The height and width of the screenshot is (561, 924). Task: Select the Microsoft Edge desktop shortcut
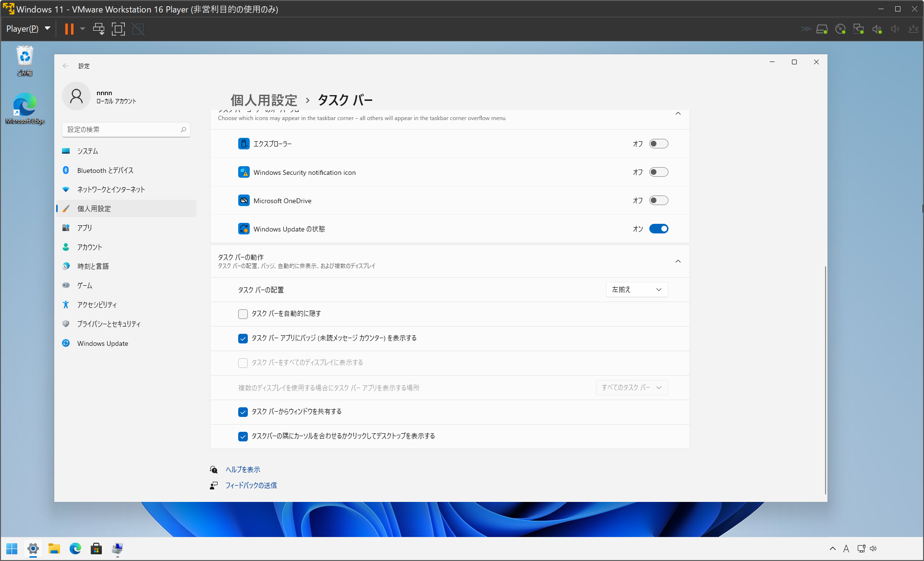(x=25, y=109)
